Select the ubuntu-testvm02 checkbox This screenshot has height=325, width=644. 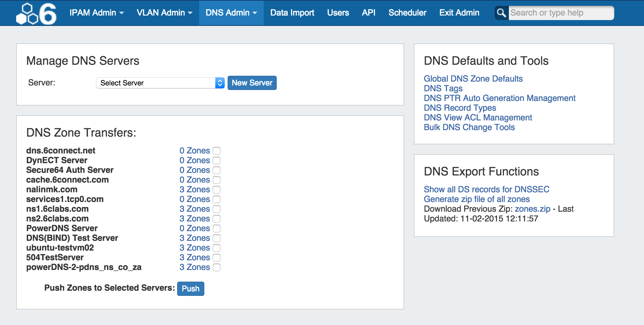pos(217,248)
